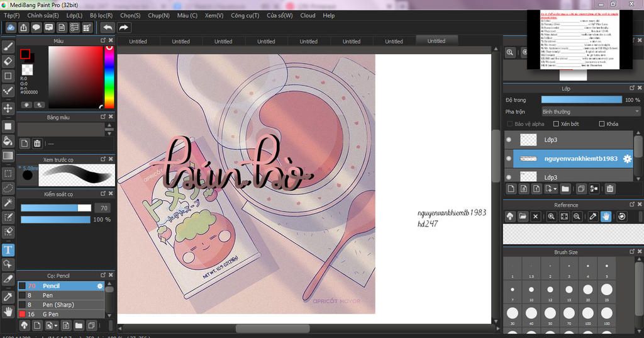Hide the bottom Lớp3 layer
The image size is (644, 338).
click(509, 177)
